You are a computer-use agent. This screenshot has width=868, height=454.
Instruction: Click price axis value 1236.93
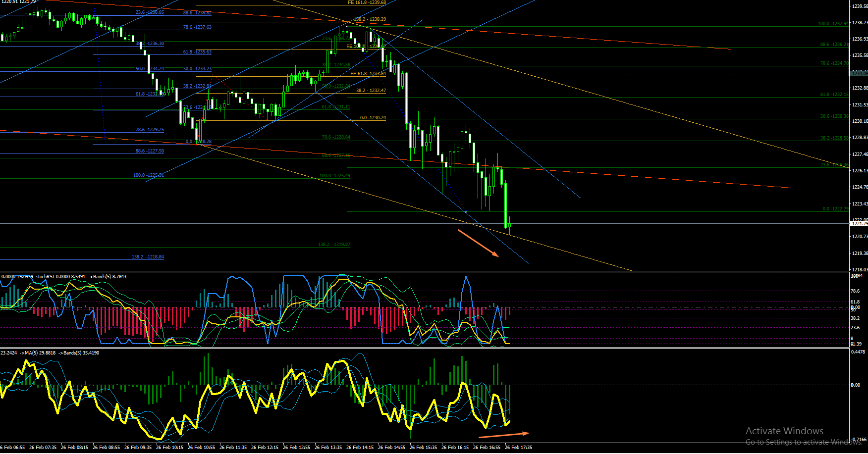pyautogui.click(x=860, y=39)
